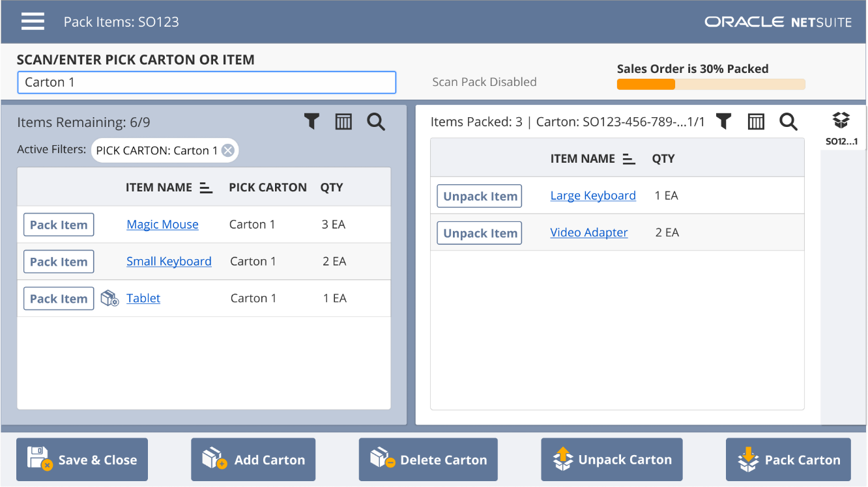The image size is (868, 487).
Task: Remove the PICK CARTON: Carton 1 filter
Action: pos(227,150)
